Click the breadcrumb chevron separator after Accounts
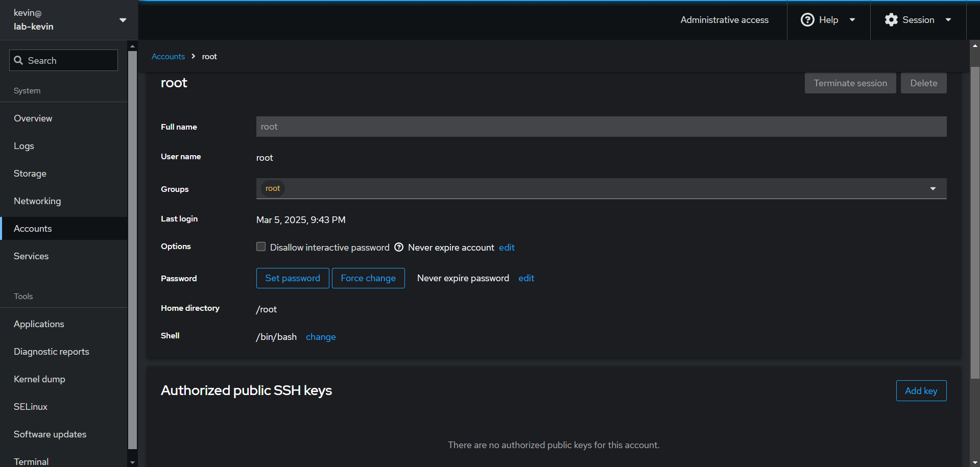This screenshot has width=980, height=467. 194,56
